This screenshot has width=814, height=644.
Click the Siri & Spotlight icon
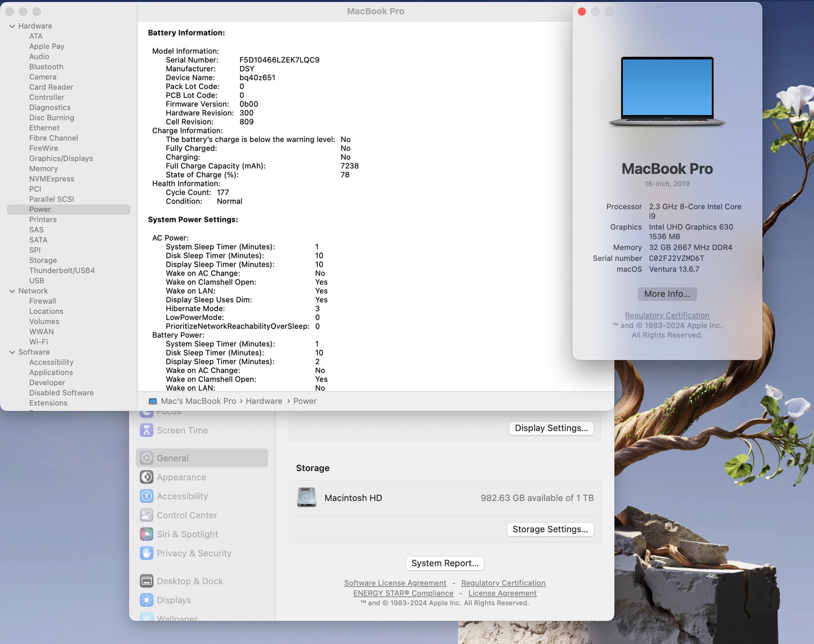pos(146,534)
